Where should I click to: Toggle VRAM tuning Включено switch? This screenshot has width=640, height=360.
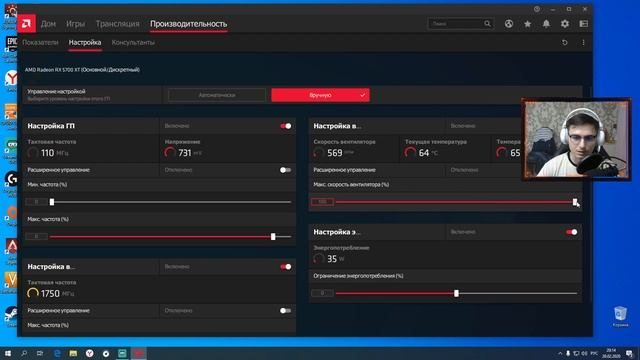[x=286, y=267]
